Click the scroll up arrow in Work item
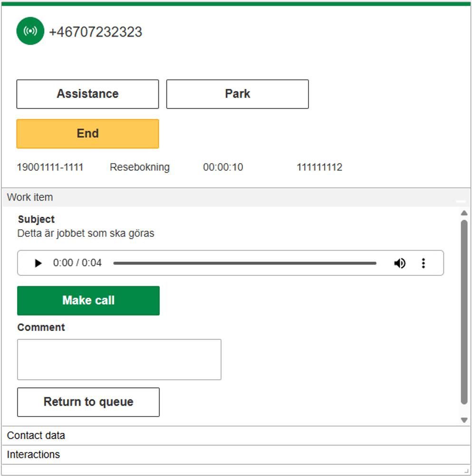The image size is (472, 476). pyautogui.click(x=464, y=213)
